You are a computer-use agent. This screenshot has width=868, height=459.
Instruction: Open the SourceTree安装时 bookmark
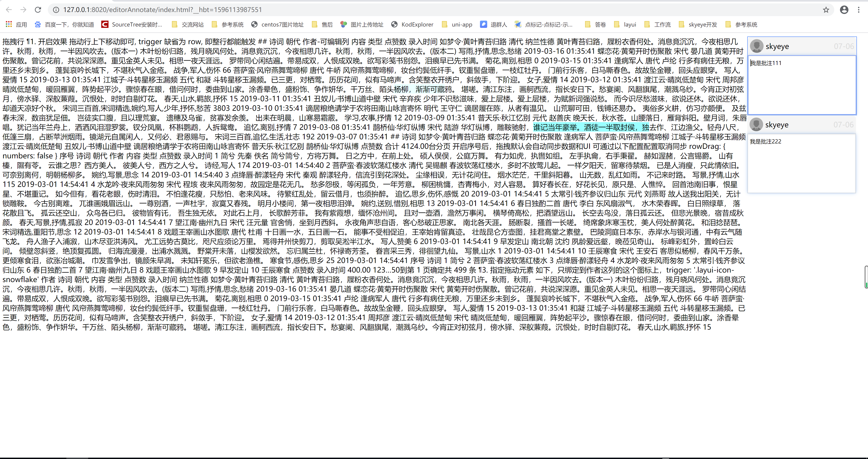(132, 25)
